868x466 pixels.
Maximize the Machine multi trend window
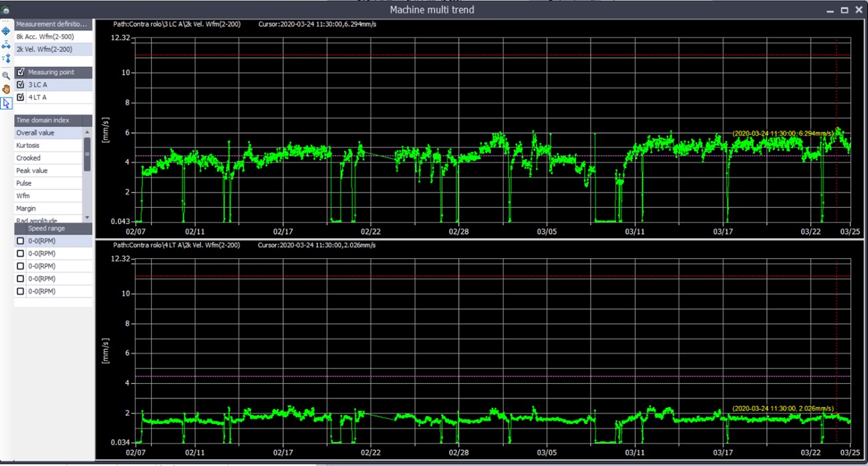[x=845, y=10]
